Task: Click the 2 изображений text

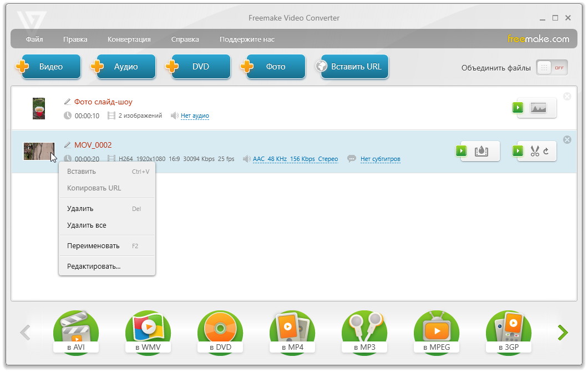Action: [140, 115]
